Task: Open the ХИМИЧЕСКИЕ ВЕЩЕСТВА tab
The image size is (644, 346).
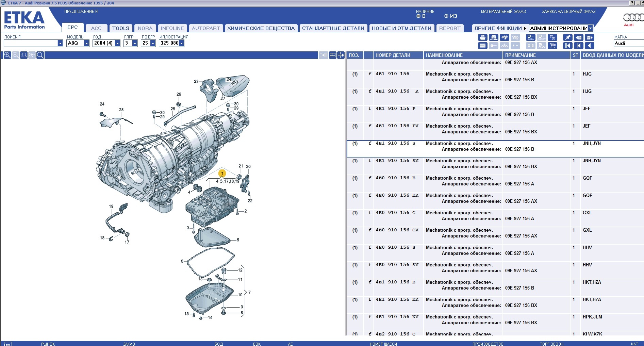Action: point(261,28)
